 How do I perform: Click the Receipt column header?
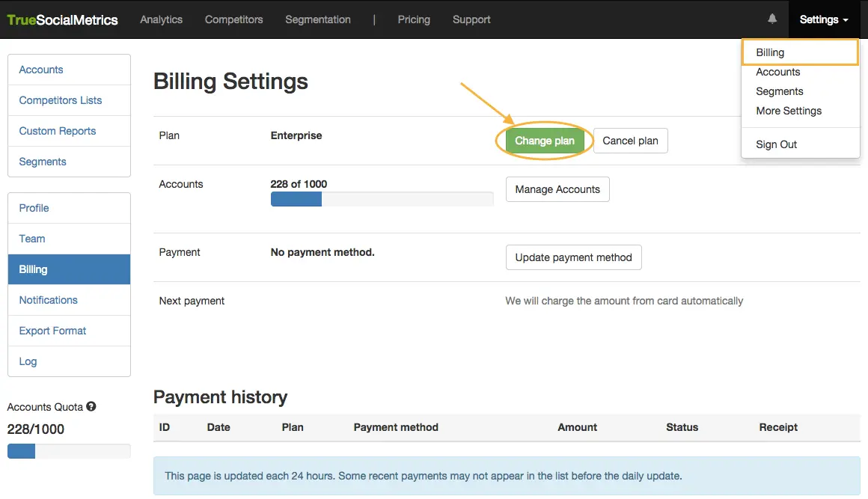coord(778,427)
